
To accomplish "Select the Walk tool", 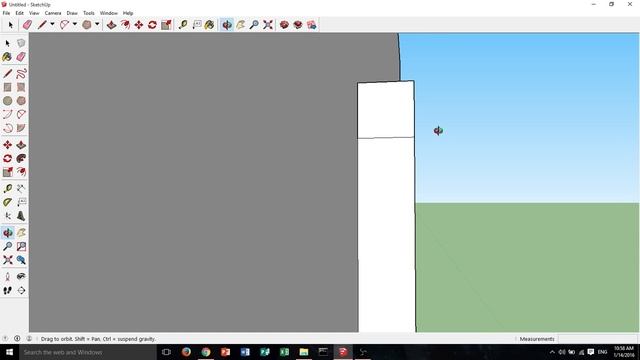I will (x=7, y=290).
